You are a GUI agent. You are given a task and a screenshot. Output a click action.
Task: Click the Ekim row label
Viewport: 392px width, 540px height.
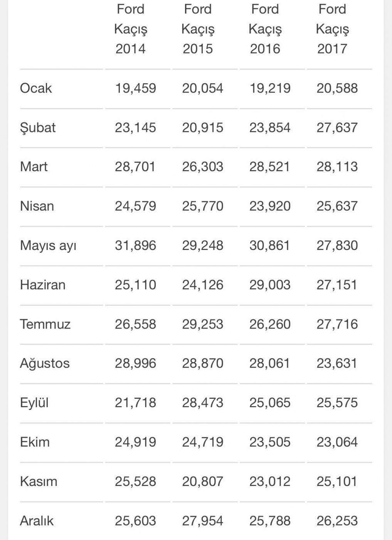(x=35, y=442)
